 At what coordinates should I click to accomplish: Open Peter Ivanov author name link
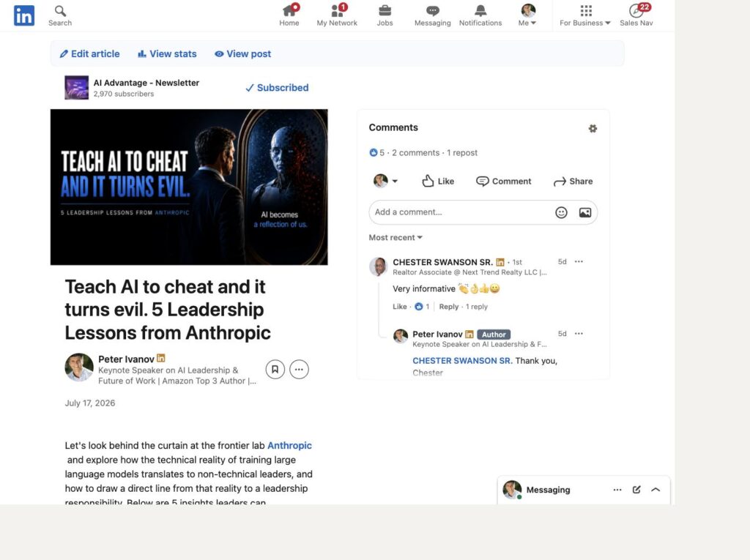click(x=126, y=359)
